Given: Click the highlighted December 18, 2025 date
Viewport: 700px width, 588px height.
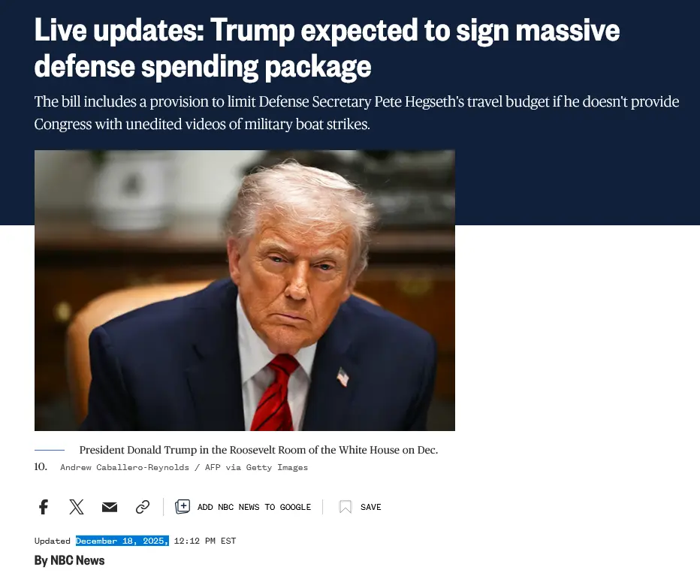Looking at the screenshot, I should coord(122,541).
